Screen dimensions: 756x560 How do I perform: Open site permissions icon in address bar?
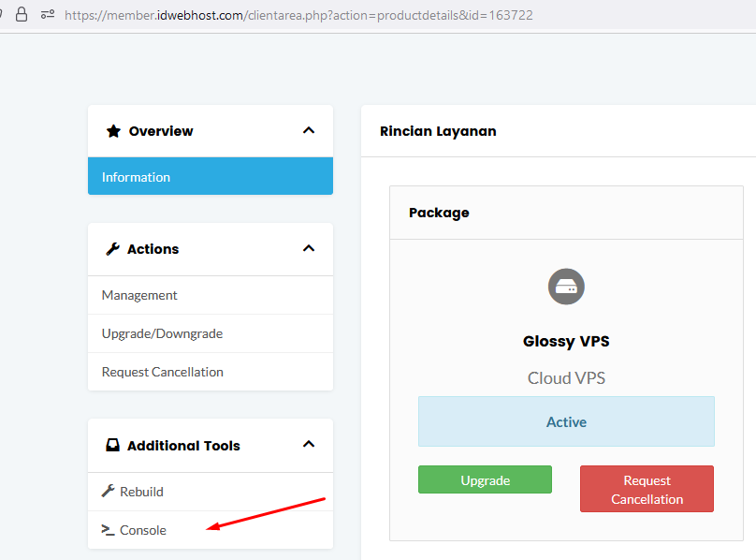click(47, 14)
